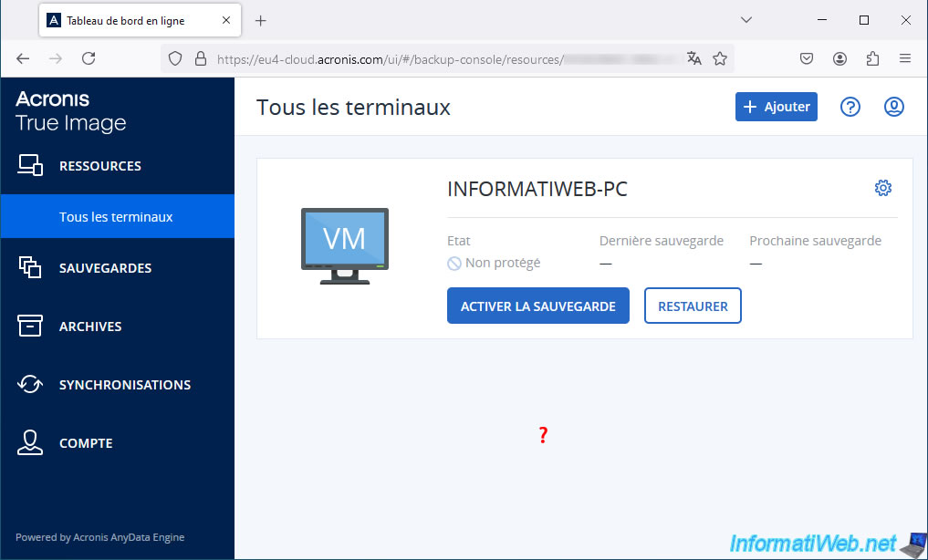The image size is (928, 560).
Task: Open the ARCHIVES section
Action: [90, 327]
